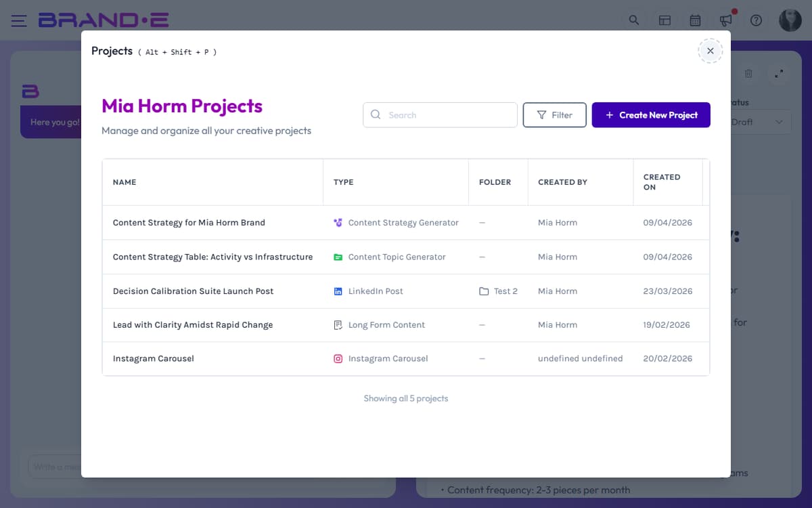This screenshot has height=508, width=812.
Task: Open the help question mark icon
Action: tap(757, 20)
